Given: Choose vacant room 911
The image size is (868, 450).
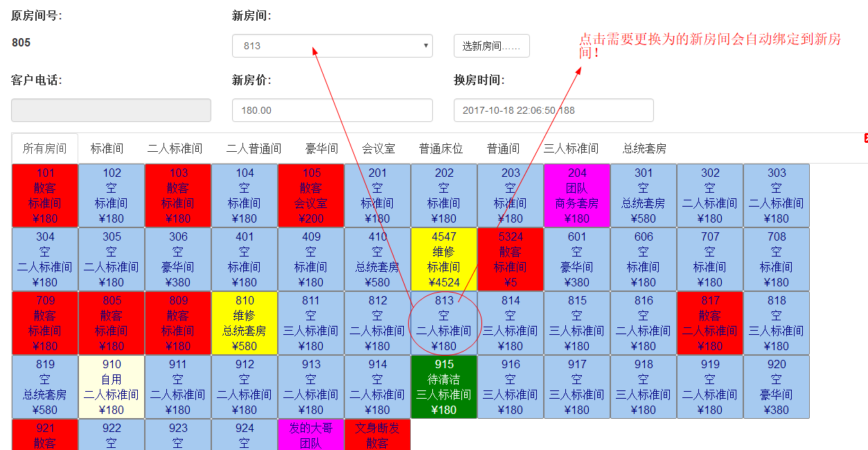Looking at the screenshot, I should [x=178, y=387].
